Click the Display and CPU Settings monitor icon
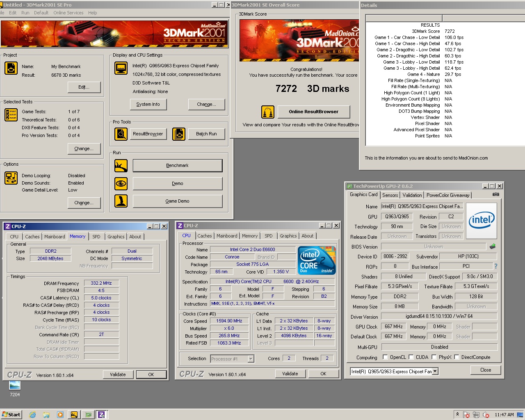The width and height of the screenshot is (525, 420). (x=121, y=68)
